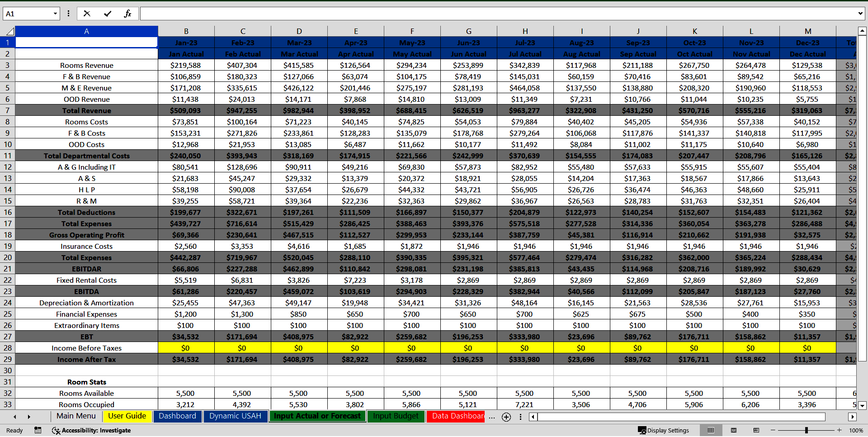Click the $464,058 Jul M&E Revenue cell

pos(525,88)
